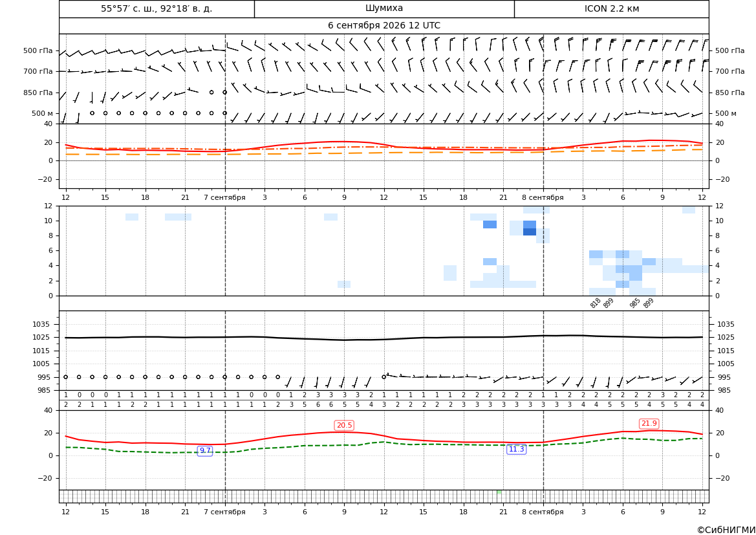Select the 6 сентября 2026 12 UTC heading
The width and height of the screenshot is (756, 535).
tap(384, 26)
